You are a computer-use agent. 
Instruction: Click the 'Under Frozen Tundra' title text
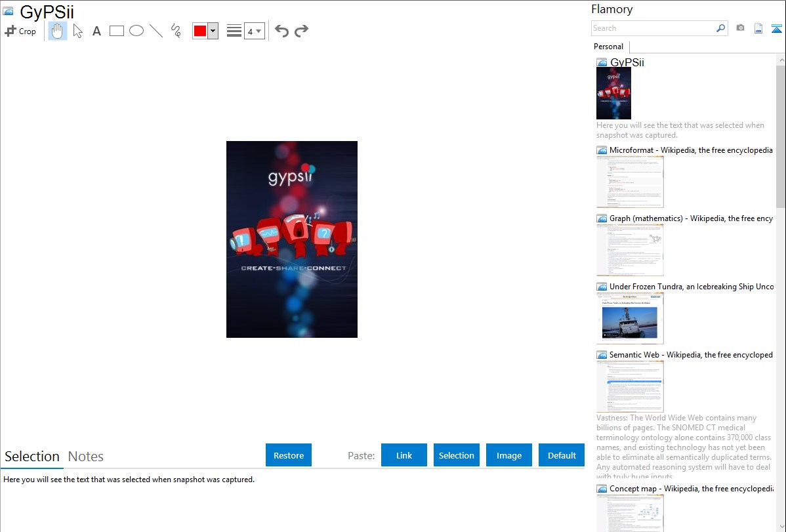[692, 286]
